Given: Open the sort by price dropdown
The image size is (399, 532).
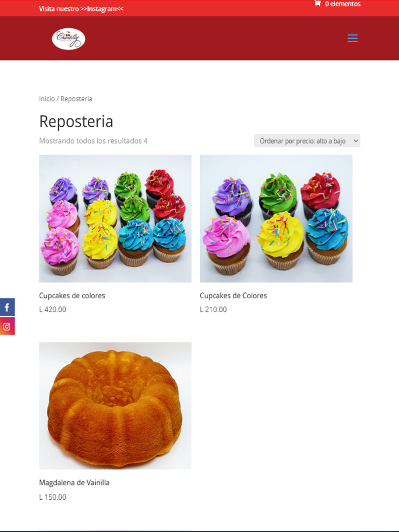Looking at the screenshot, I should (x=307, y=141).
